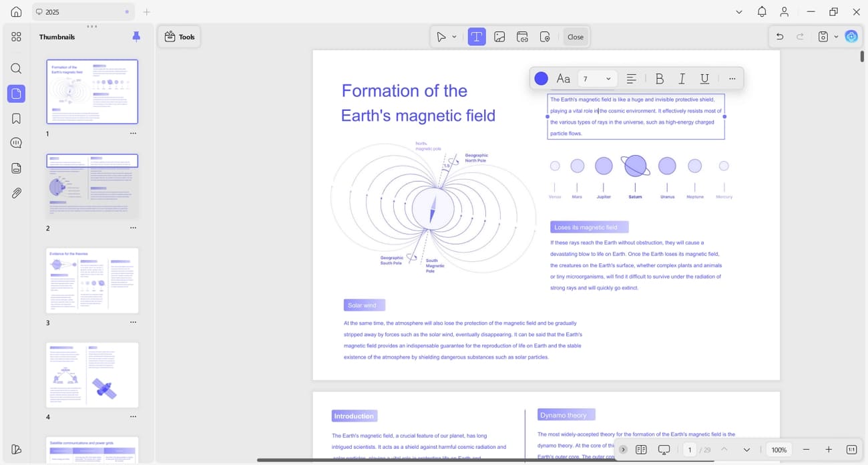
Task: Open the attachments paperclip panel
Action: point(16,193)
